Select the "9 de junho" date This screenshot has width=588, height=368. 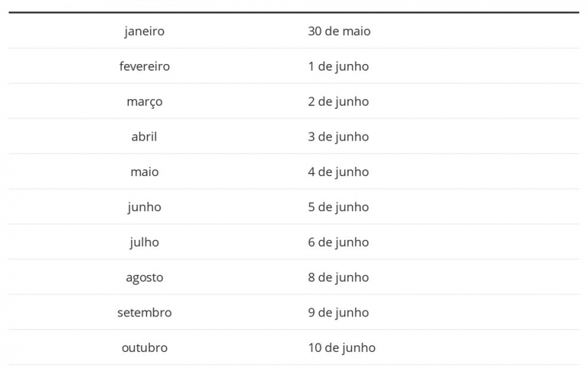(x=338, y=312)
